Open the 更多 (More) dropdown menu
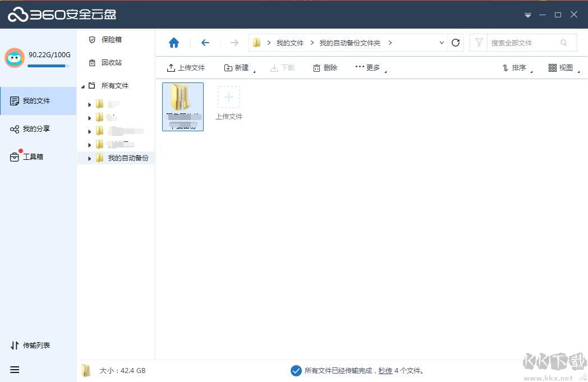 coord(367,67)
